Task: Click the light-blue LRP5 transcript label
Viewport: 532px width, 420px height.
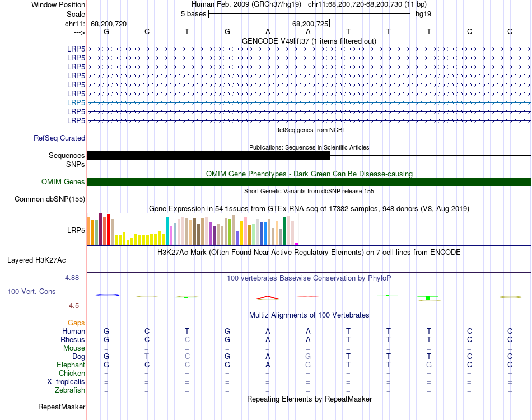Action: [76, 102]
